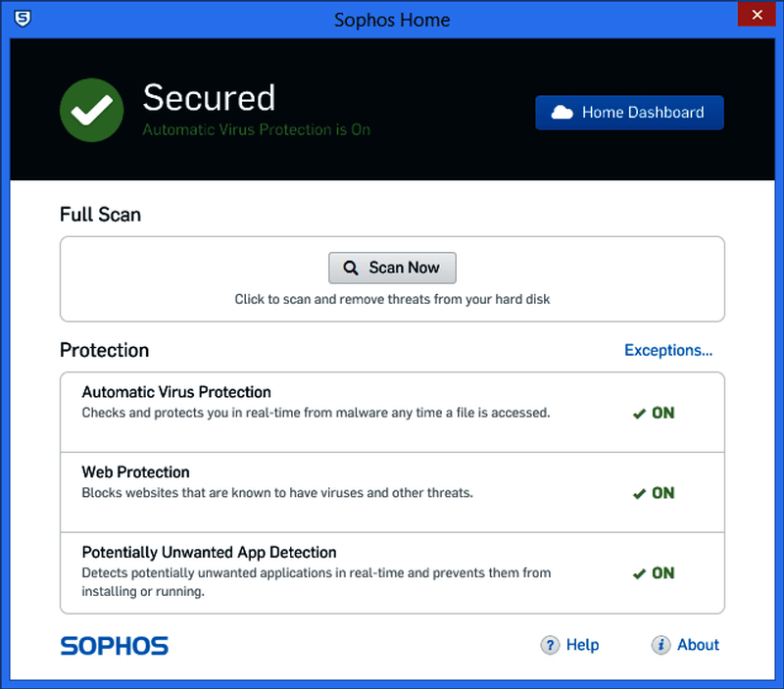Click the Sophos shield icon in title bar
Viewport: 784px width, 689px height.
click(x=23, y=19)
